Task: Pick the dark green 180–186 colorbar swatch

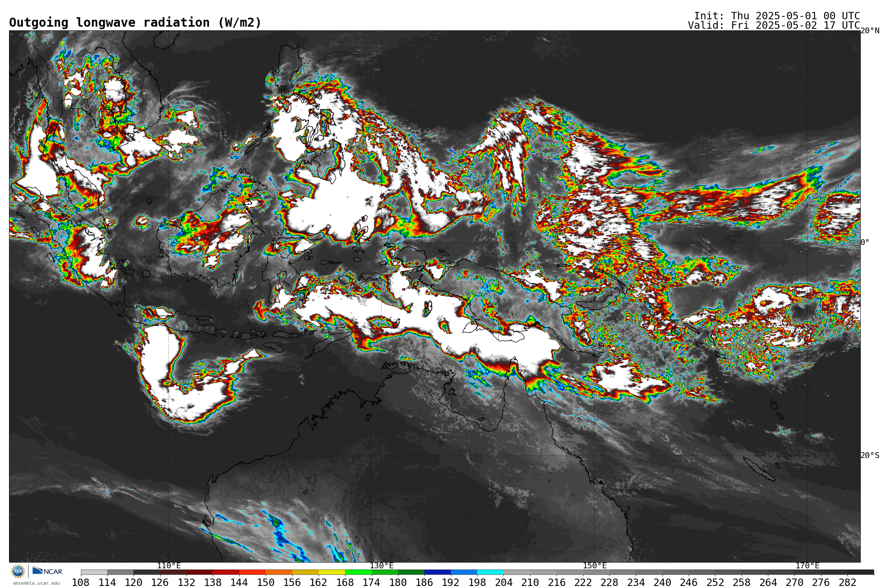Action: click(x=411, y=572)
